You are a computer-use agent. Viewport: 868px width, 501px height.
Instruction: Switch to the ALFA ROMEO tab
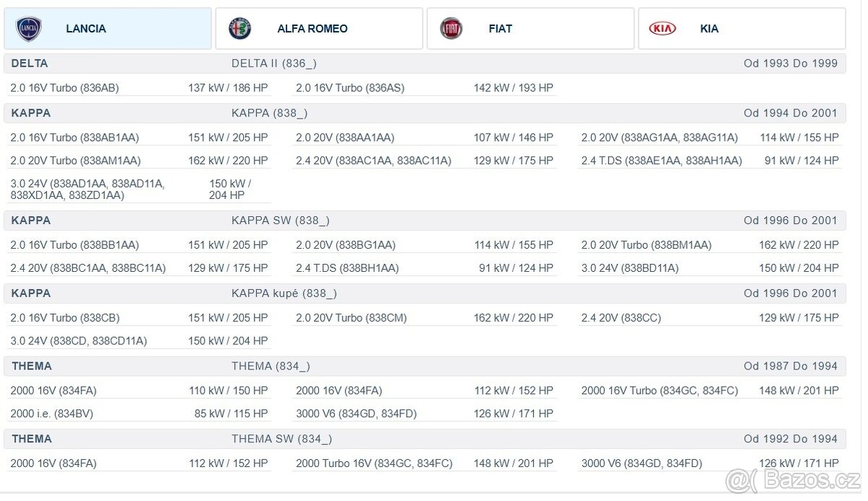(312, 29)
